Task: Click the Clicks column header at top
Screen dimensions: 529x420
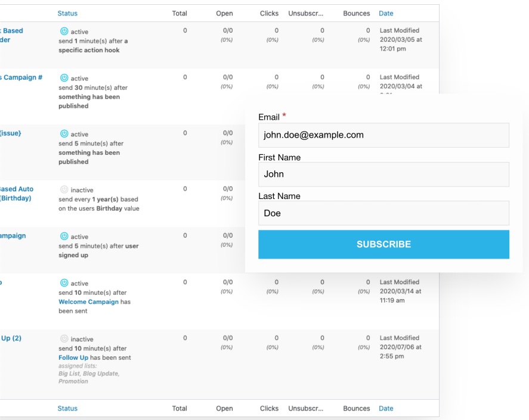Action: point(269,14)
